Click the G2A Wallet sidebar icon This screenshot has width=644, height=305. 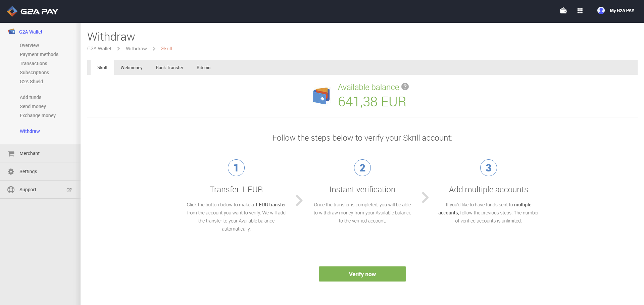pos(12,32)
